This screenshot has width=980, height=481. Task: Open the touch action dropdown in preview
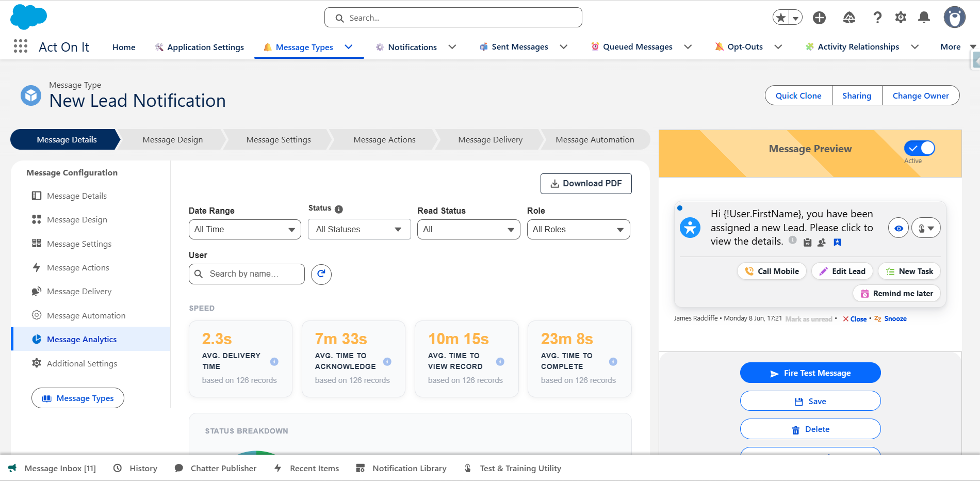pyautogui.click(x=926, y=228)
